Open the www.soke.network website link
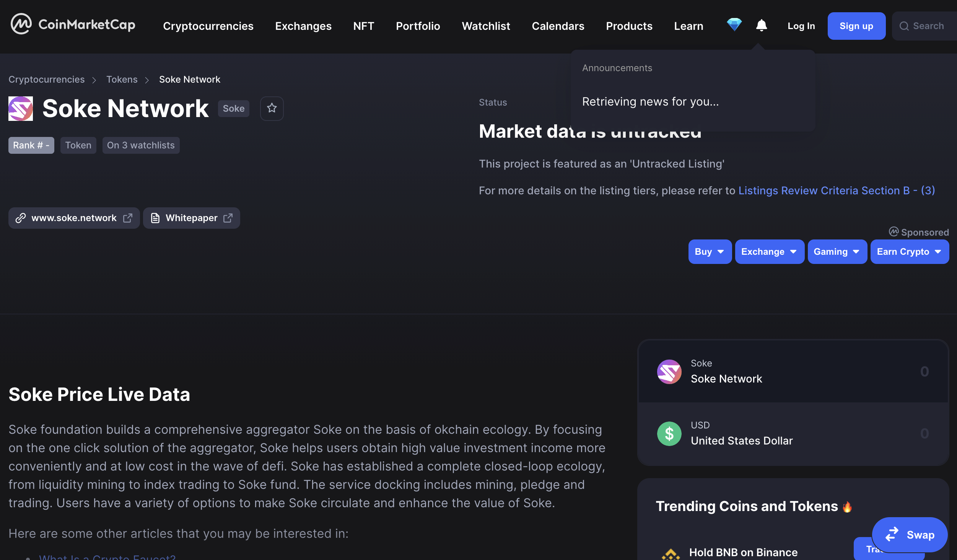The width and height of the screenshot is (957, 560). coord(74,218)
